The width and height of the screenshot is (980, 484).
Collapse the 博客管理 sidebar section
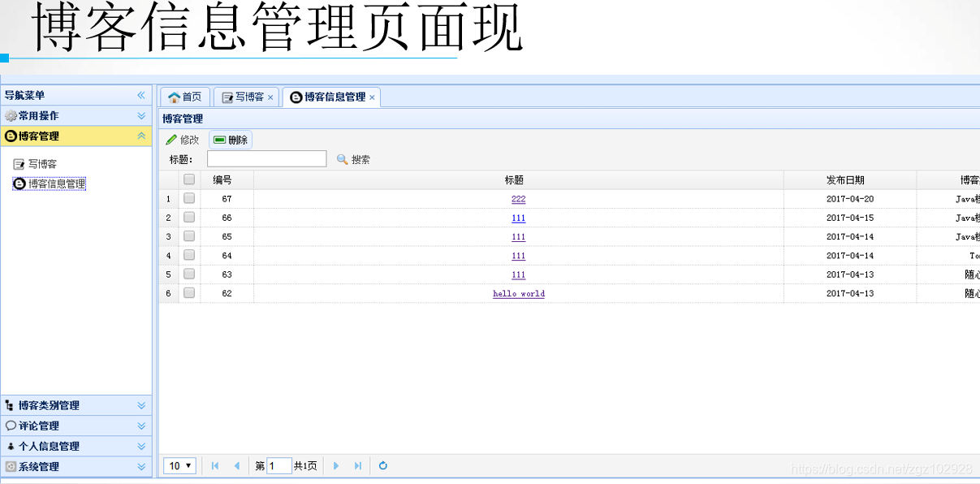tap(143, 136)
